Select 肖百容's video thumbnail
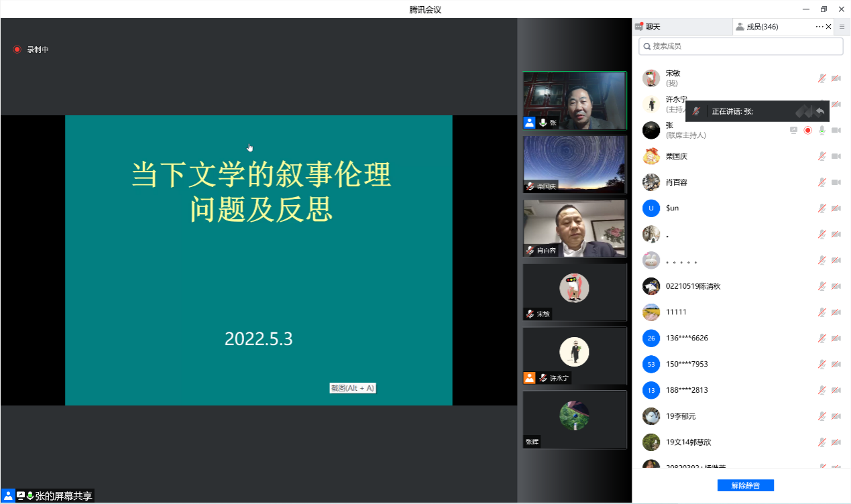Image resolution: width=851 pixels, height=504 pixels. click(x=574, y=228)
